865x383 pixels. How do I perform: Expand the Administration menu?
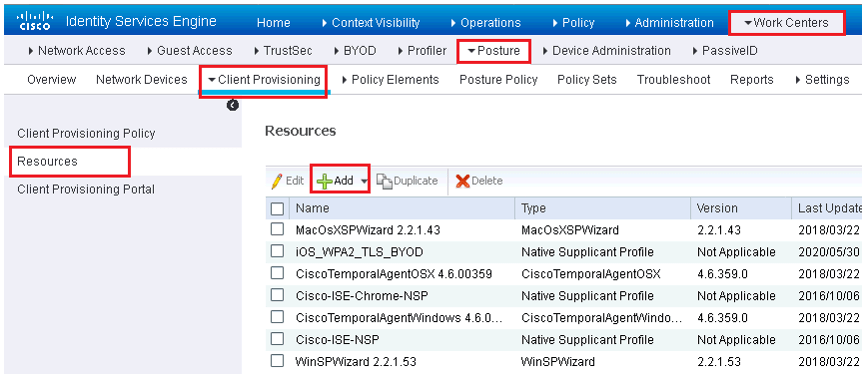pos(669,23)
